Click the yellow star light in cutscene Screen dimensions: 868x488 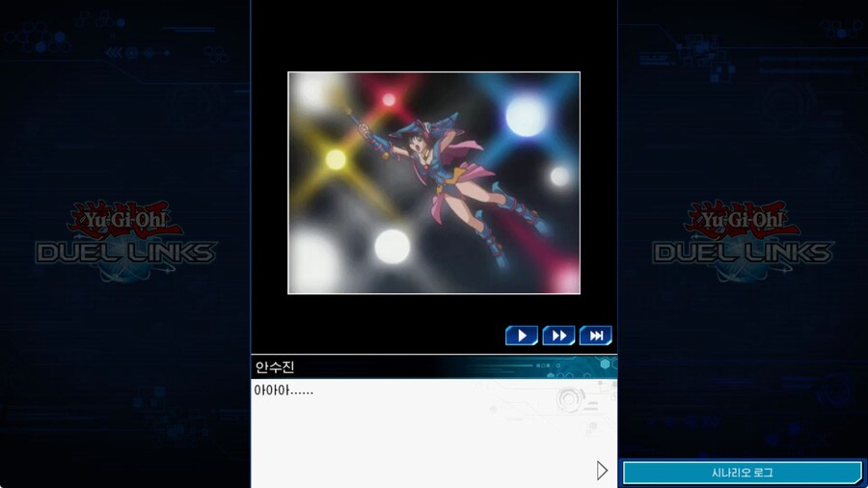335,159
